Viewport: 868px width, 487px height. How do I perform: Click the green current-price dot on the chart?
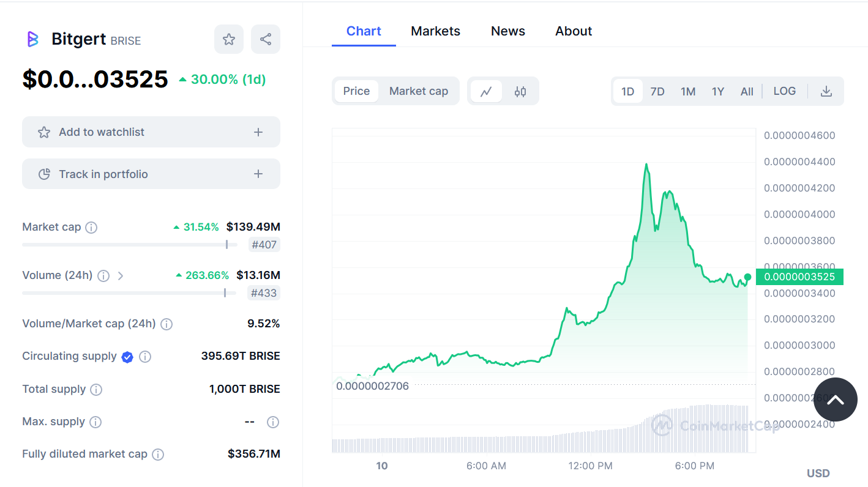pyautogui.click(x=747, y=277)
